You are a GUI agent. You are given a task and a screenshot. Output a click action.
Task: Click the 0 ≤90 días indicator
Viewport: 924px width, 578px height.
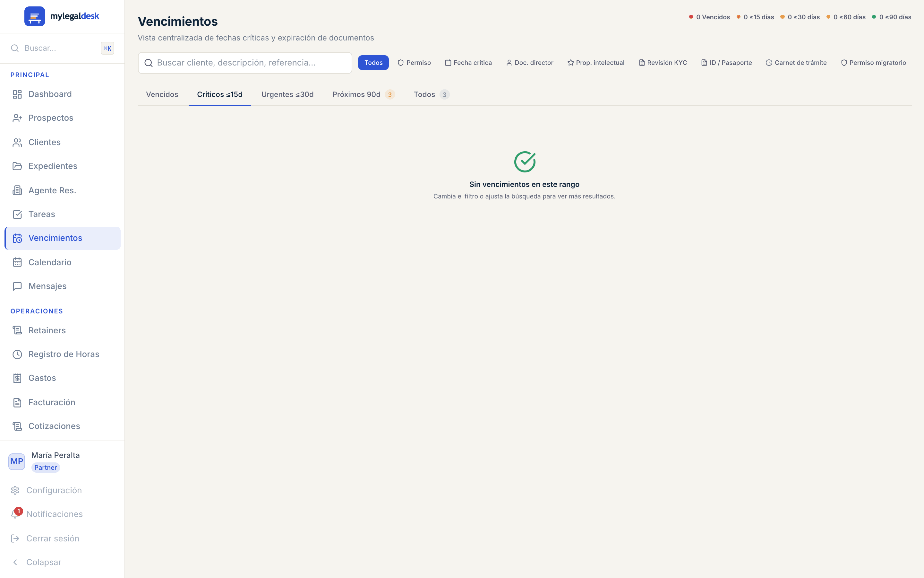click(892, 17)
